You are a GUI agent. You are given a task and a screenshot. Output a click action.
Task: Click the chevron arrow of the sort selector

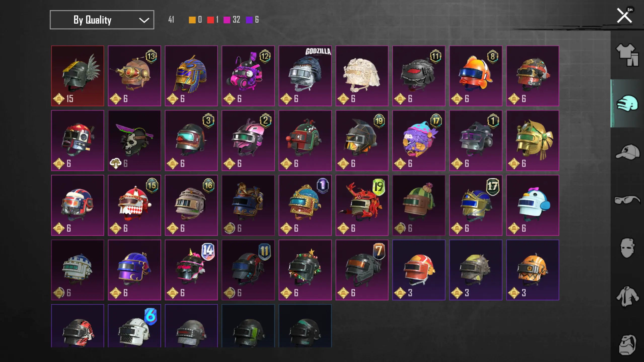tap(144, 20)
